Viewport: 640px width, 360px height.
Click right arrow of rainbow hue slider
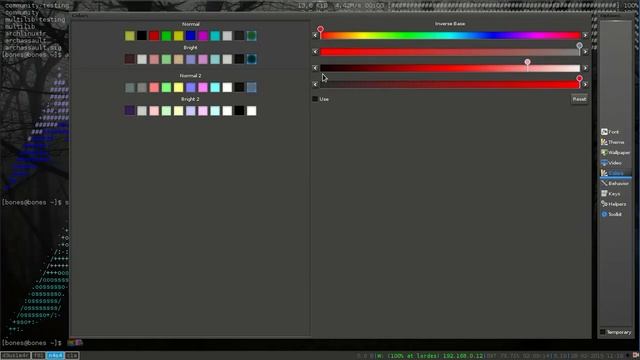[x=585, y=36]
